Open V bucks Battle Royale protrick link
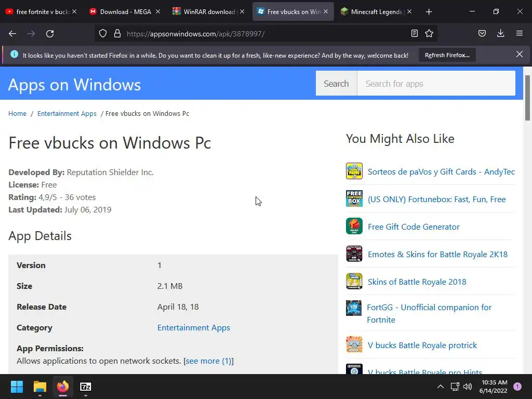The height and width of the screenshot is (399, 532). [x=422, y=345]
